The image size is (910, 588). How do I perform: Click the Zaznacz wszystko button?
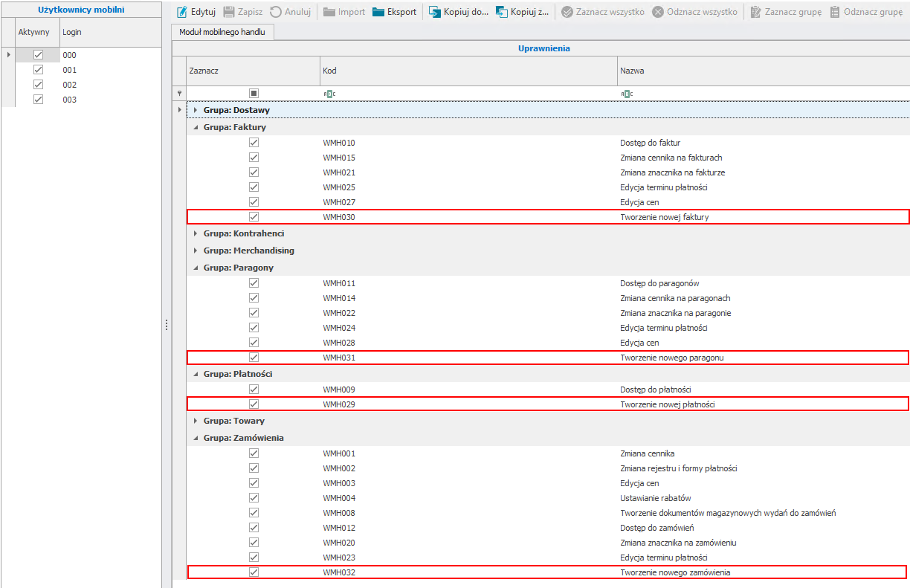[603, 12]
